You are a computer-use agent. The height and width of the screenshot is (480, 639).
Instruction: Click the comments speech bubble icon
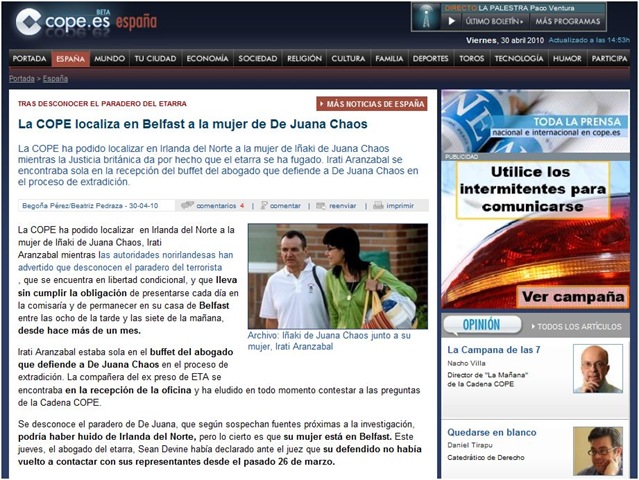click(x=187, y=205)
